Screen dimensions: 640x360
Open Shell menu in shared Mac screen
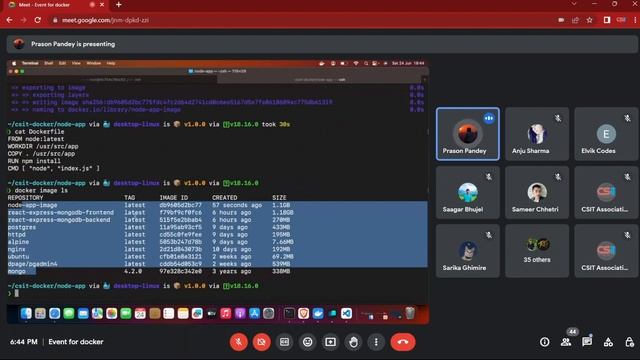tap(49, 63)
